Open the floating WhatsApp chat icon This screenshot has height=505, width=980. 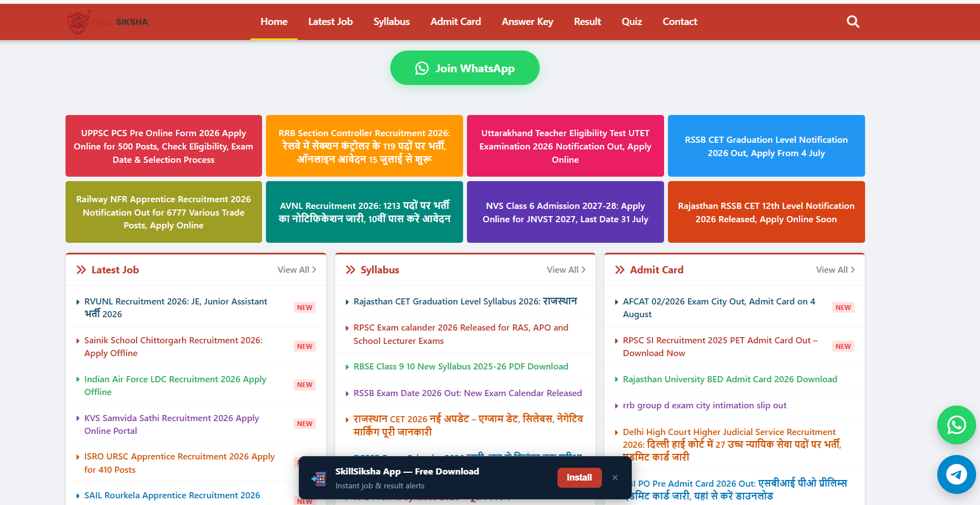[956, 425]
